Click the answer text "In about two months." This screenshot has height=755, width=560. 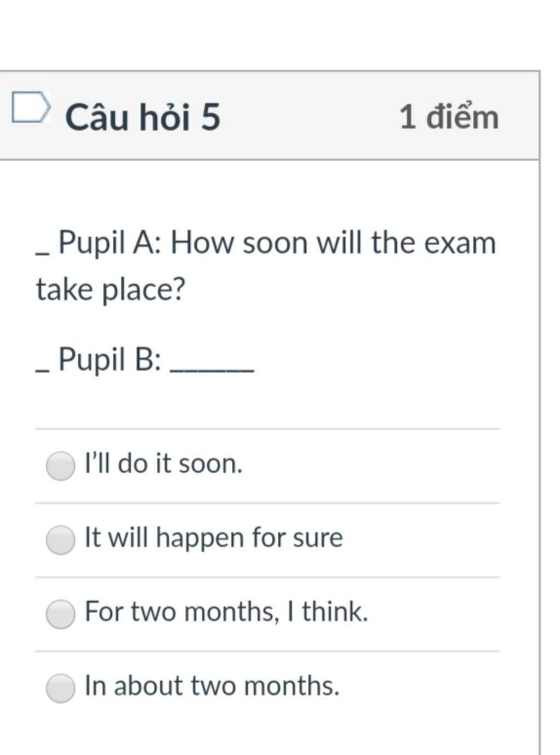(212, 686)
